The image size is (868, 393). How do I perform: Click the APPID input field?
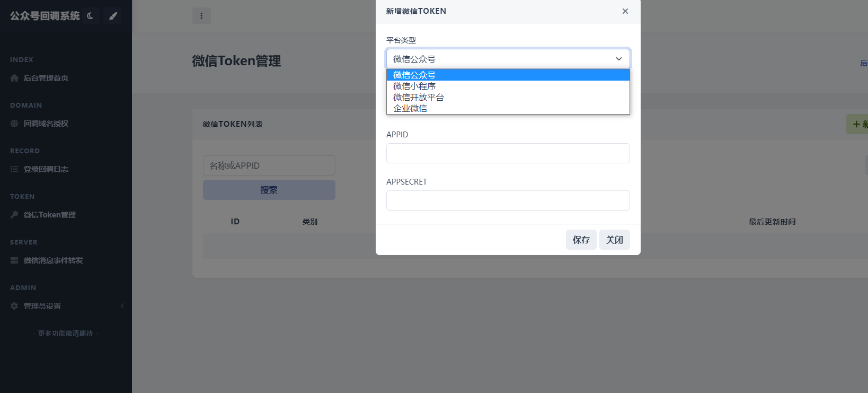tap(508, 153)
